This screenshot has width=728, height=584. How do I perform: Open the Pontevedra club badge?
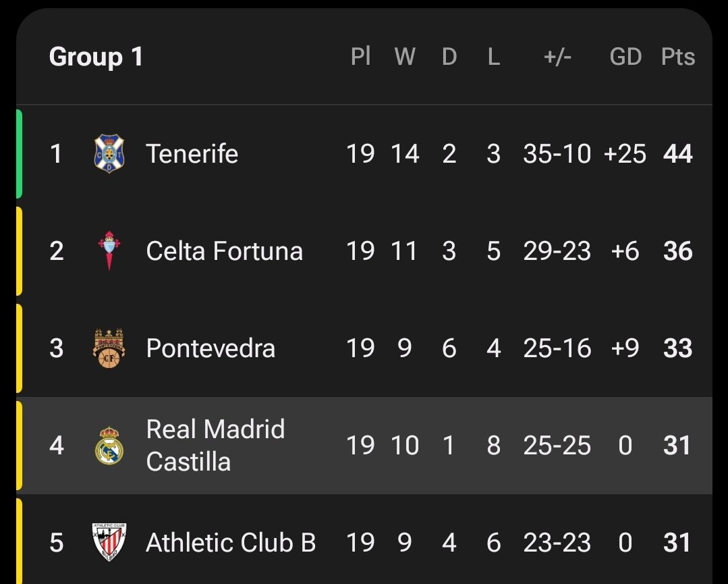pyautogui.click(x=109, y=348)
